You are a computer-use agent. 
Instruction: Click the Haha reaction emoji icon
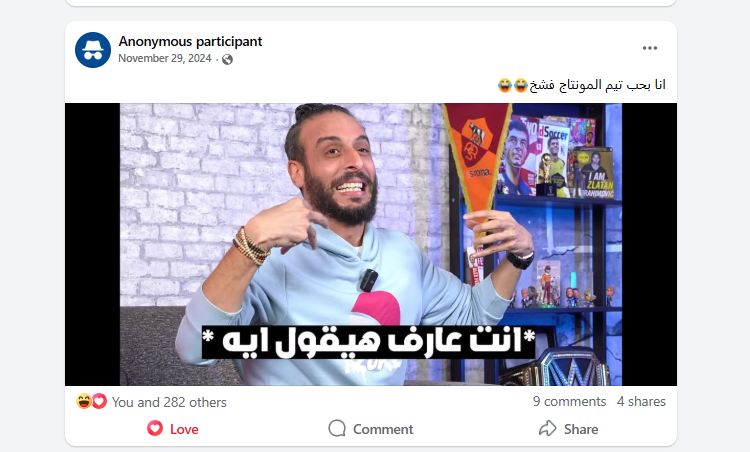point(84,401)
